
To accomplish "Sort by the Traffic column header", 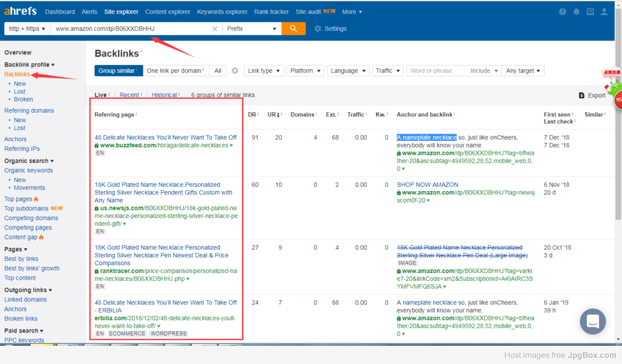I will tap(356, 115).
